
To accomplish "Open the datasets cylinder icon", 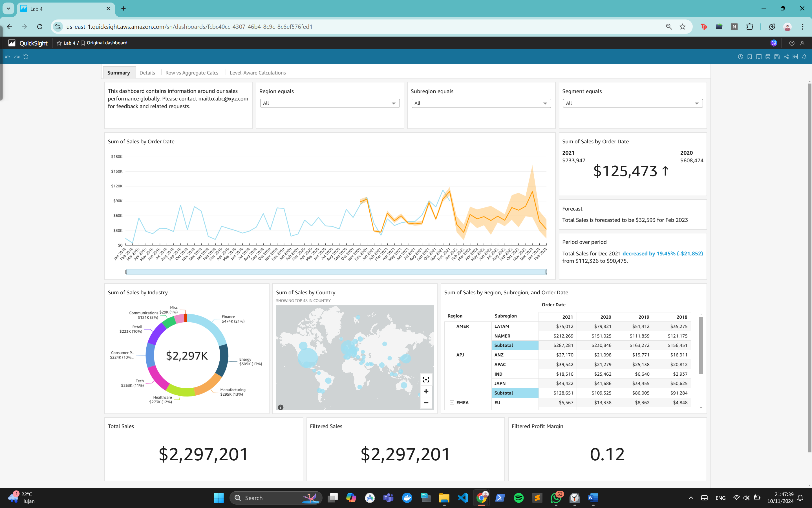I will pyautogui.click(x=768, y=57).
